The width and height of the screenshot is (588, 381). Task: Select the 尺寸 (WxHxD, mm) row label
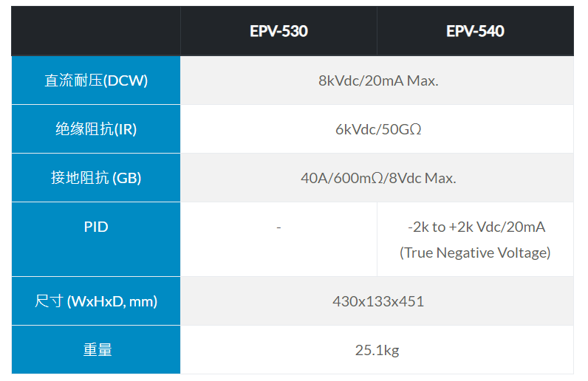point(96,301)
